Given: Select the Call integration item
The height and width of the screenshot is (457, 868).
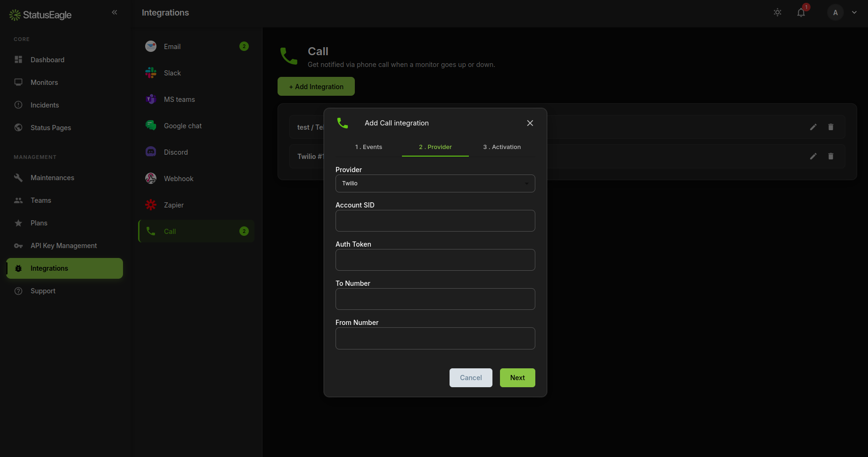Looking at the screenshot, I should click(x=197, y=231).
